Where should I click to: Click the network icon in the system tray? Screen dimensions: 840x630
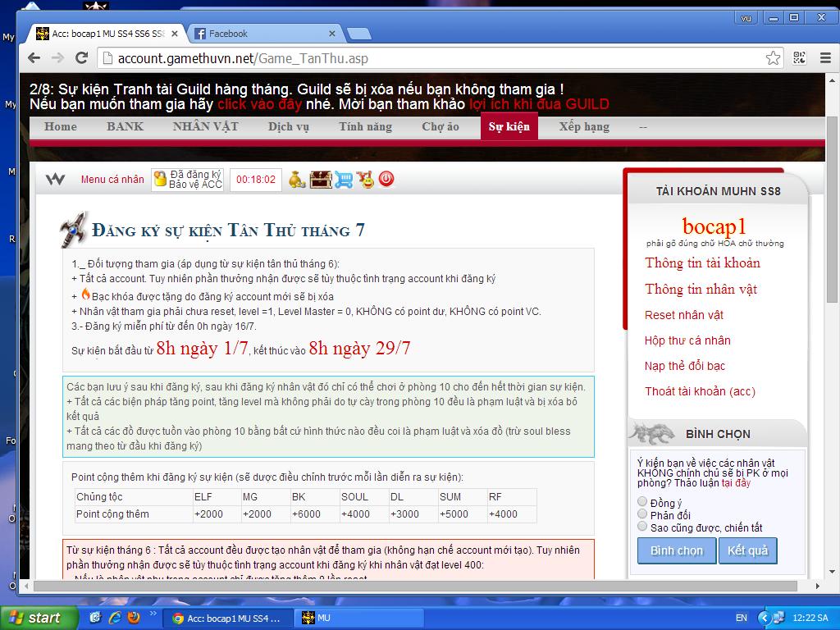click(x=778, y=618)
